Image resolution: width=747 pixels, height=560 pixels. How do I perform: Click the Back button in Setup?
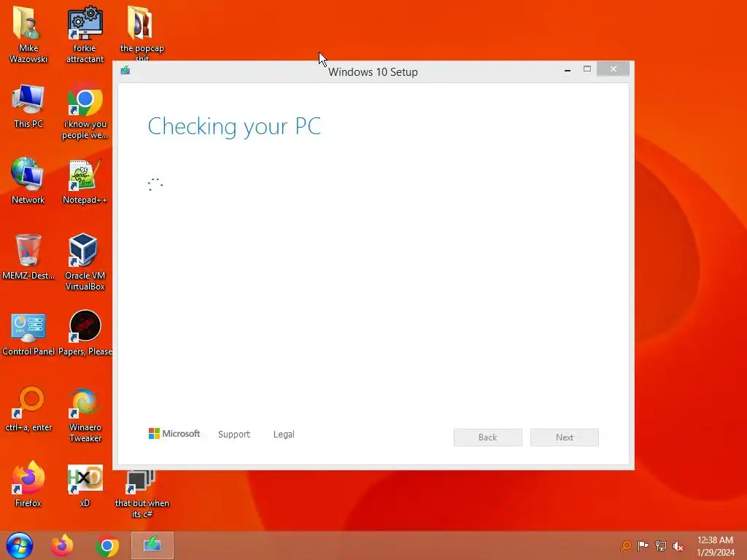click(488, 437)
